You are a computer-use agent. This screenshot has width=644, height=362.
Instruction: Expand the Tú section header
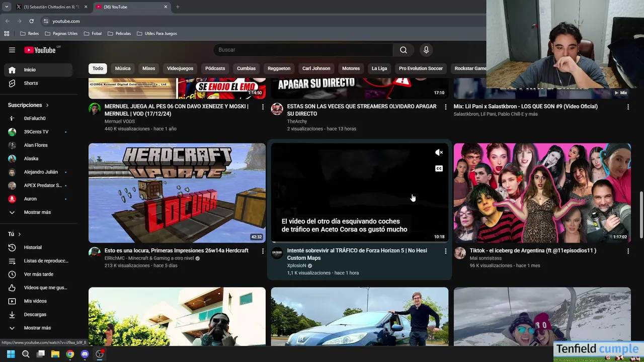click(x=14, y=234)
